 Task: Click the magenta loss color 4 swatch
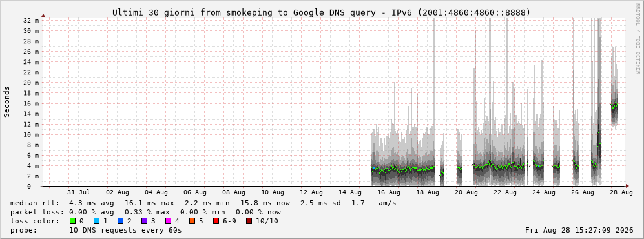coord(168,222)
